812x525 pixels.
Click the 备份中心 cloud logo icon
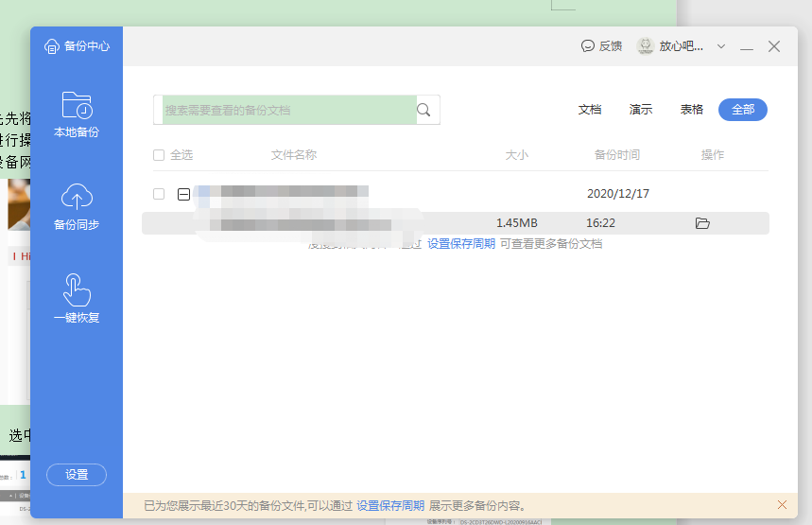(x=52, y=46)
